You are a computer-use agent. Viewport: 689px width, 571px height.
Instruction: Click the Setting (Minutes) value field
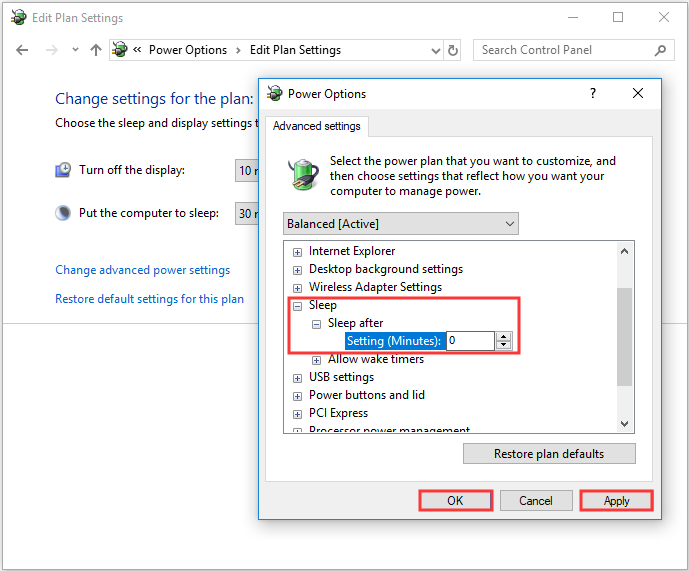click(468, 341)
